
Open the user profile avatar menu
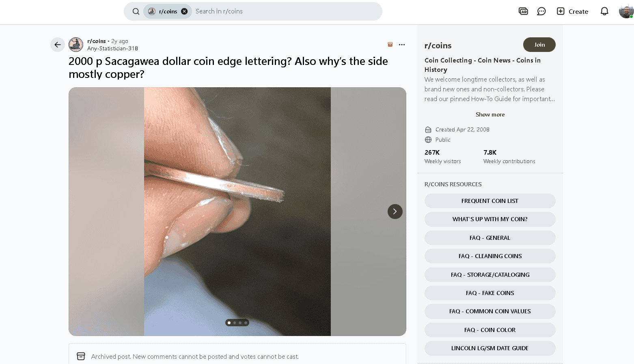[626, 11]
